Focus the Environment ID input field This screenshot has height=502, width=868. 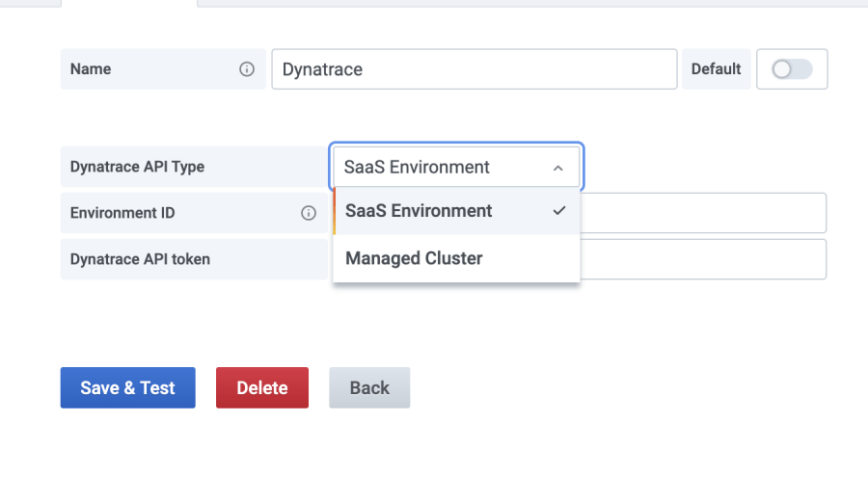tap(702, 213)
